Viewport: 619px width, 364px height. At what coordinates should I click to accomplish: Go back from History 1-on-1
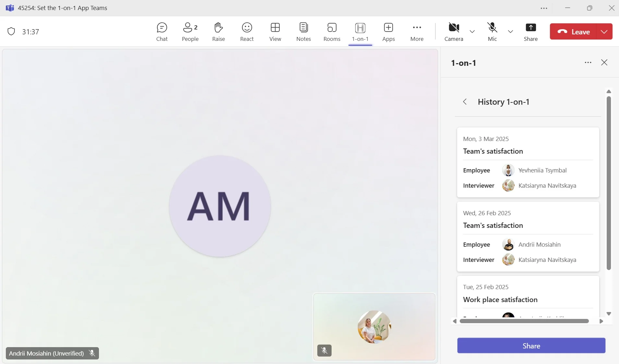(x=465, y=102)
